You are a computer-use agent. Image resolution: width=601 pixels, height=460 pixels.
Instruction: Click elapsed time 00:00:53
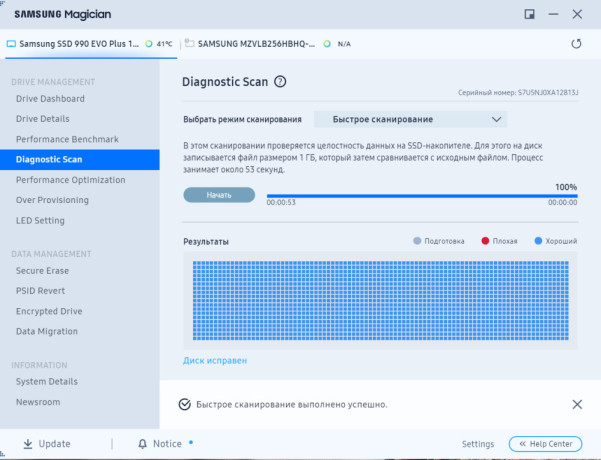tap(281, 202)
